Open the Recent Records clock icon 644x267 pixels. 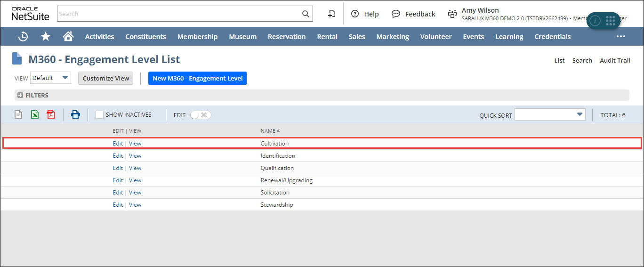tap(23, 36)
